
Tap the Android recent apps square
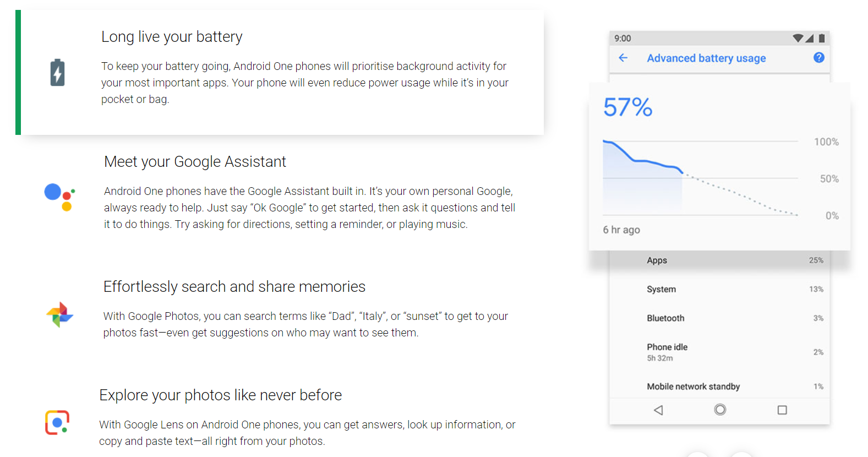(x=782, y=410)
